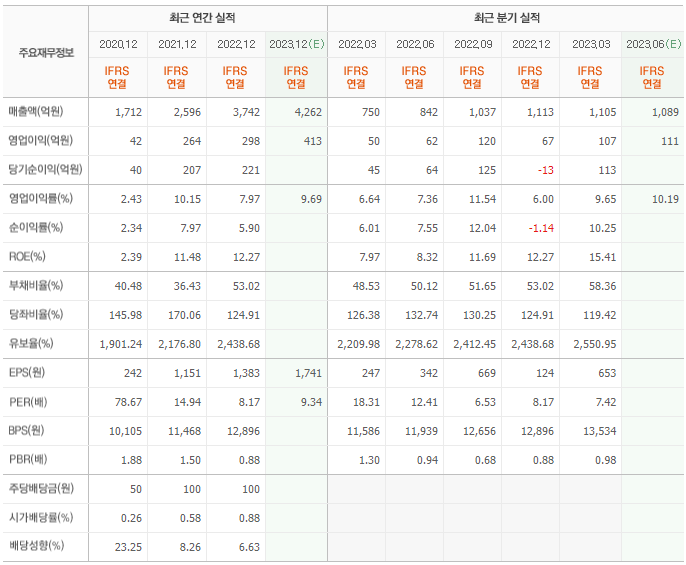Select the 'BPS(원)' row label
This screenshot has height=565, width=686.
coord(26,430)
